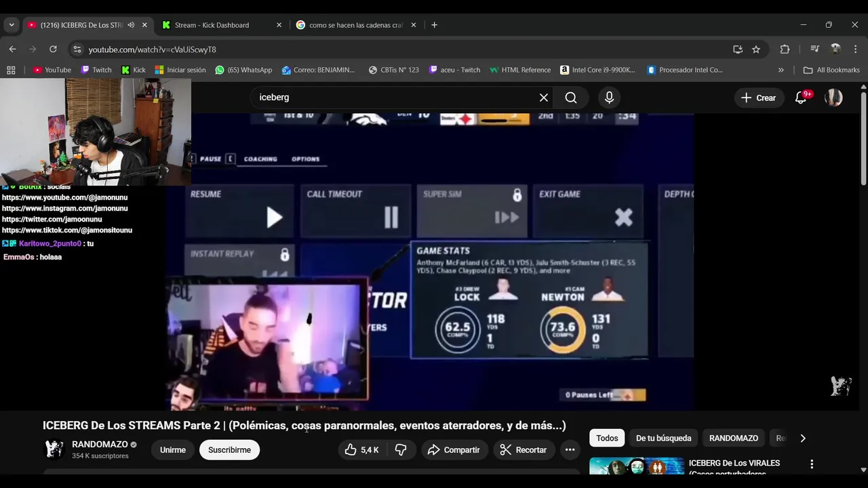
Task: Open the Procesador Intel Co... bookmark
Action: click(x=685, y=70)
